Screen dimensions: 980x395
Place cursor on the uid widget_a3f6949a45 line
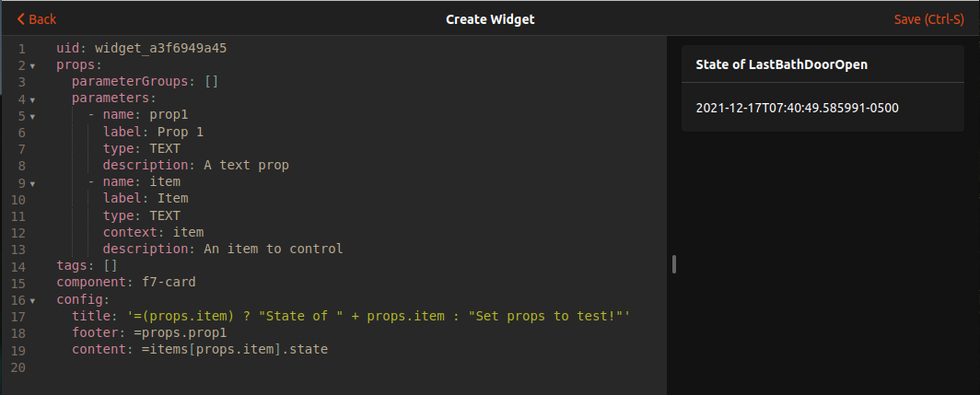coord(141,48)
